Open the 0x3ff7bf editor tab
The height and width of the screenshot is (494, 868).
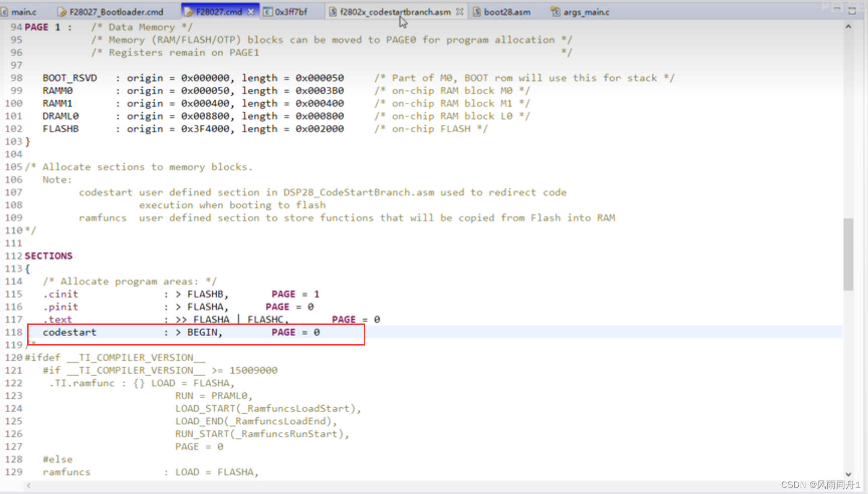click(x=285, y=12)
